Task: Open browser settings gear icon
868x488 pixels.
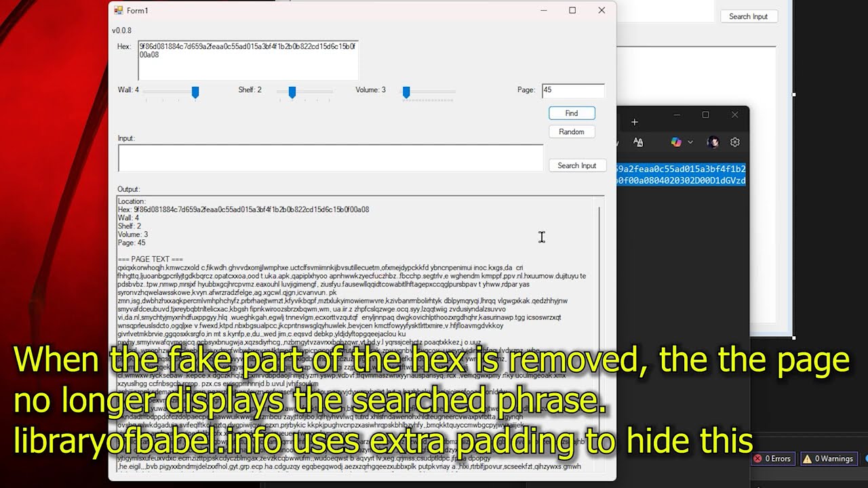Action: [735, 142]
